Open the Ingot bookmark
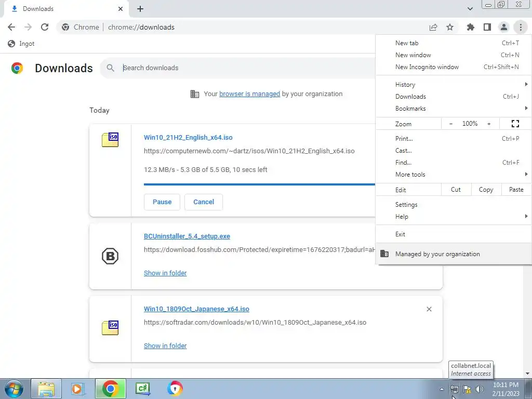The width and height of the screenshot is (532, 399). (21, 44)
